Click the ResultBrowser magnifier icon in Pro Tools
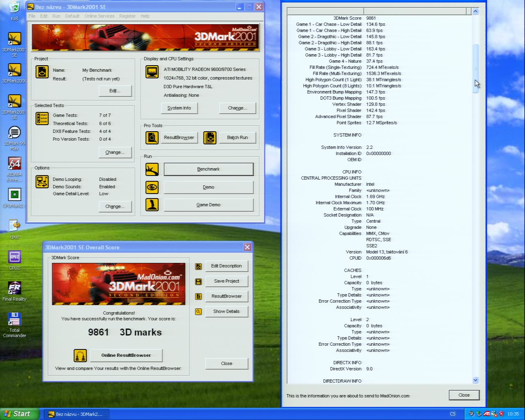This screenshot has width=525, height=420. [152, 138]
